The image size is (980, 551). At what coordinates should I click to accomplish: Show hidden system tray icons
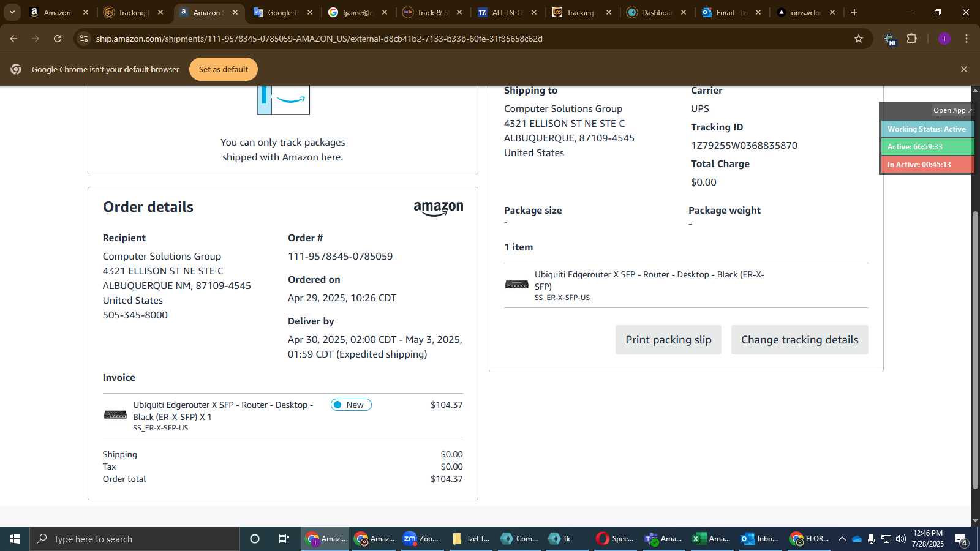(842, 539)
